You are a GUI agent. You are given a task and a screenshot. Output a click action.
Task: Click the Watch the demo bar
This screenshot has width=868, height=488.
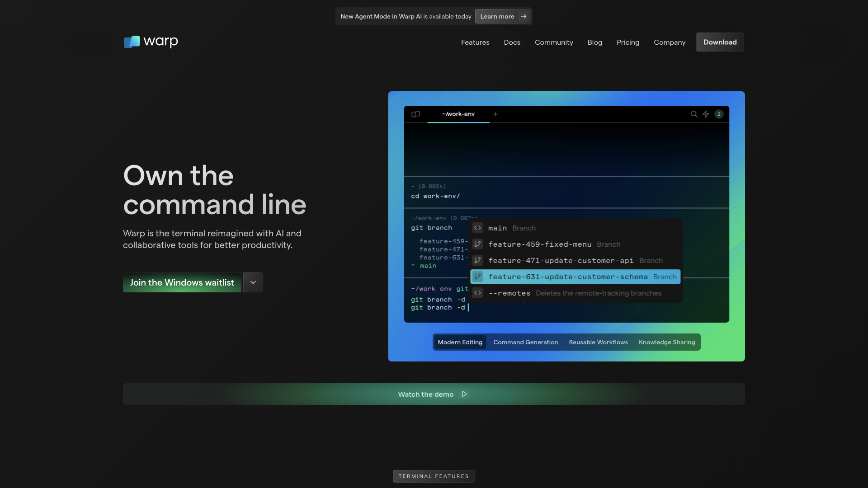click(434, 394)
